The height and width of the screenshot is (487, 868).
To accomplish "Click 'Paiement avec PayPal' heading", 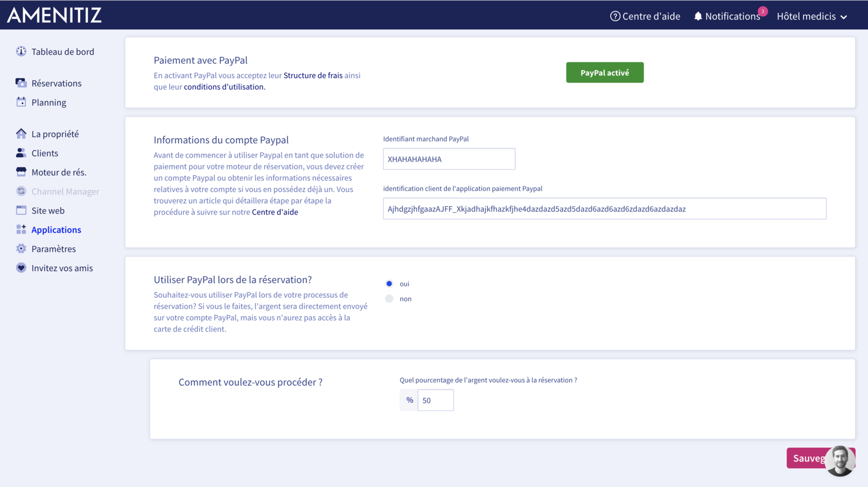I will tap(201, 60).
